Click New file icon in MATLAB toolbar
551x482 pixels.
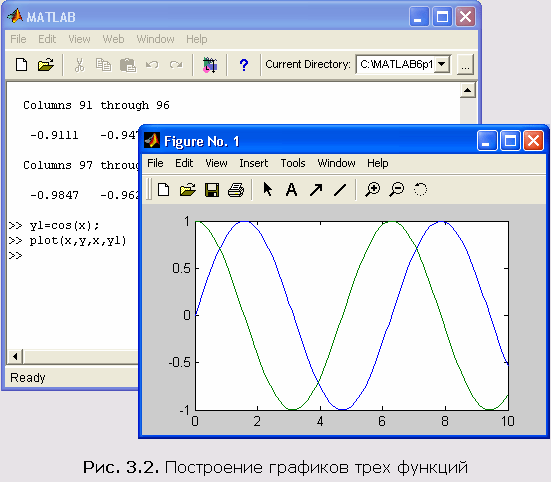click(21, 65)
